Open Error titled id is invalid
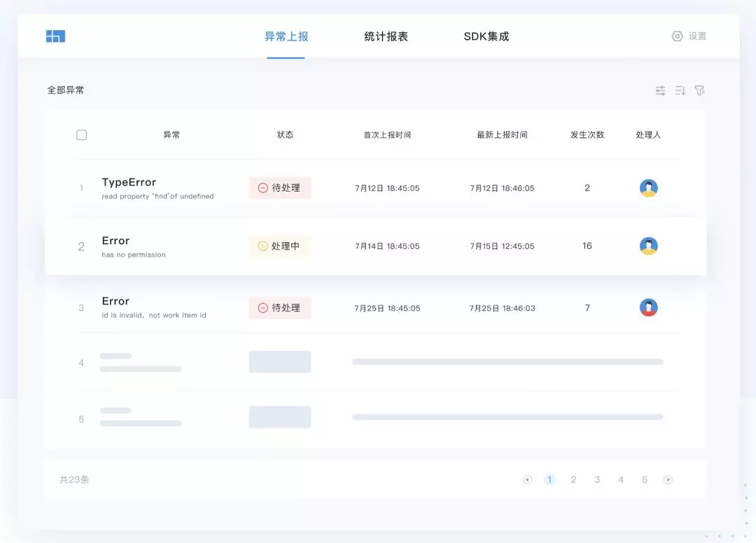The image size is (756, 543). (x=115, y=301)
